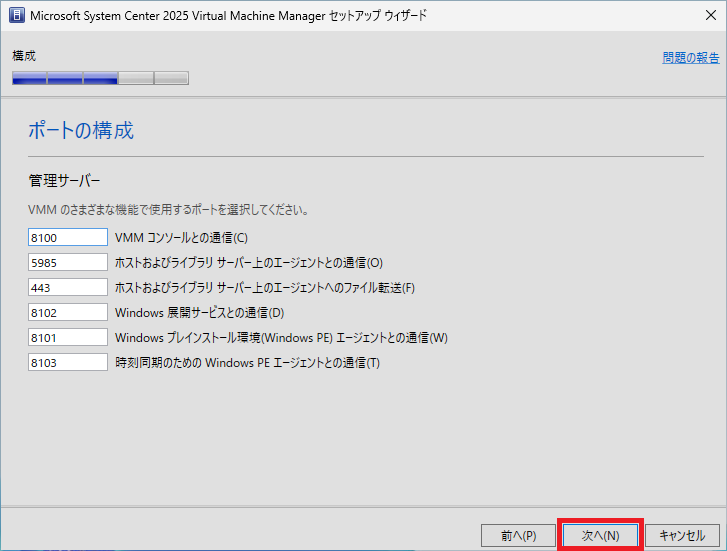Click the ポートの構成 heading
This screenshot has height=551, width=727.
click(81, 130)
